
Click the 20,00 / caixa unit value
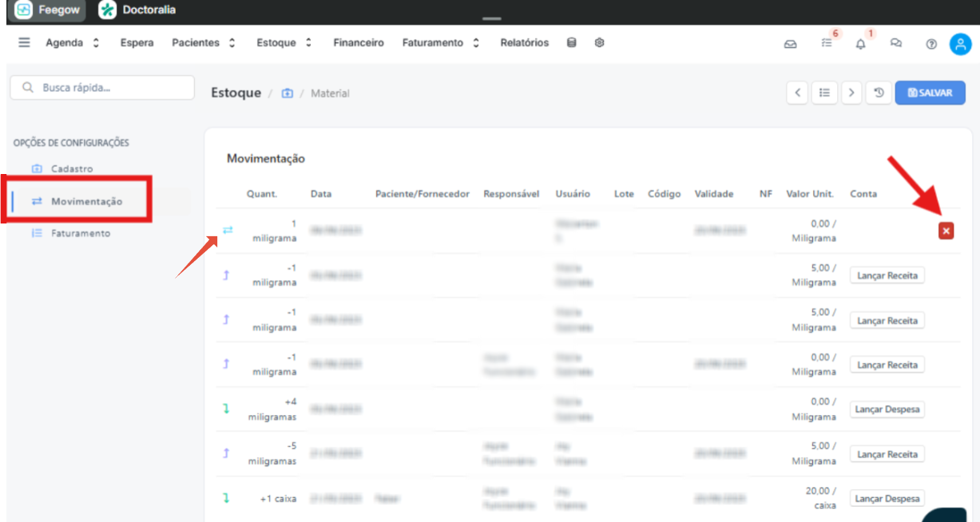click(820, 498)
